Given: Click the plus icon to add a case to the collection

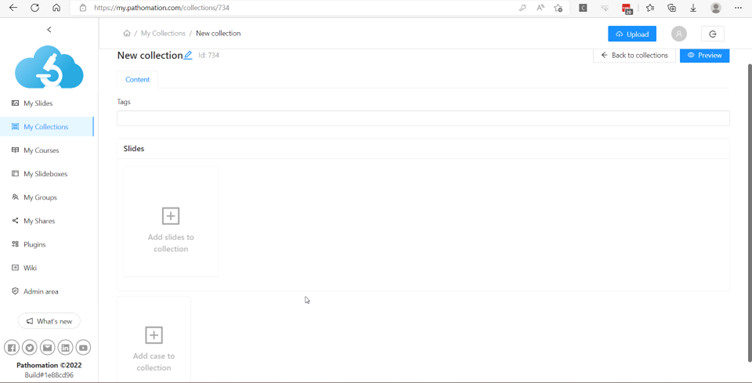Looking at the screenshot, I should pos(154,335).
